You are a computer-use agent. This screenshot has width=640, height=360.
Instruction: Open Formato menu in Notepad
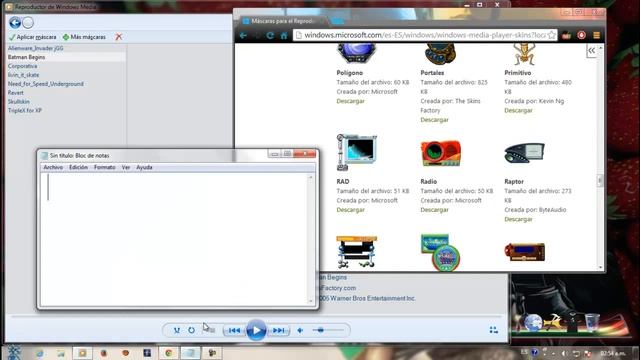[x=104, y=167]
